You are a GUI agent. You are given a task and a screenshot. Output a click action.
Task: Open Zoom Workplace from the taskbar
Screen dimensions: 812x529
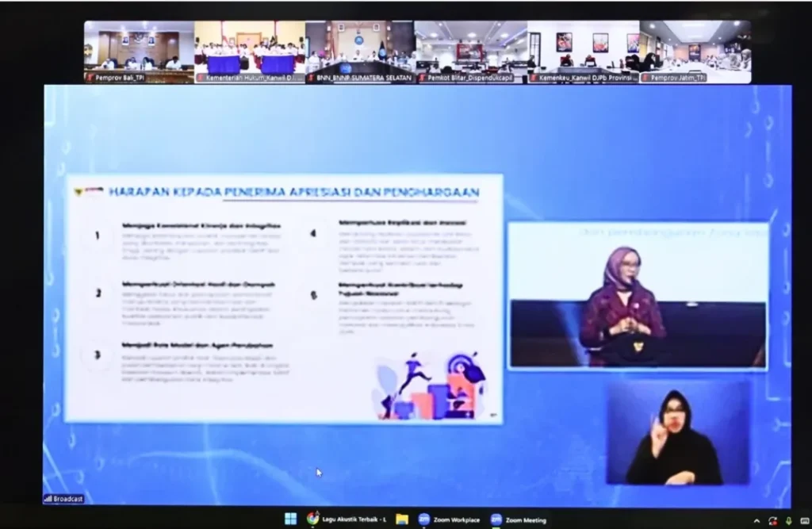(450, 519)
